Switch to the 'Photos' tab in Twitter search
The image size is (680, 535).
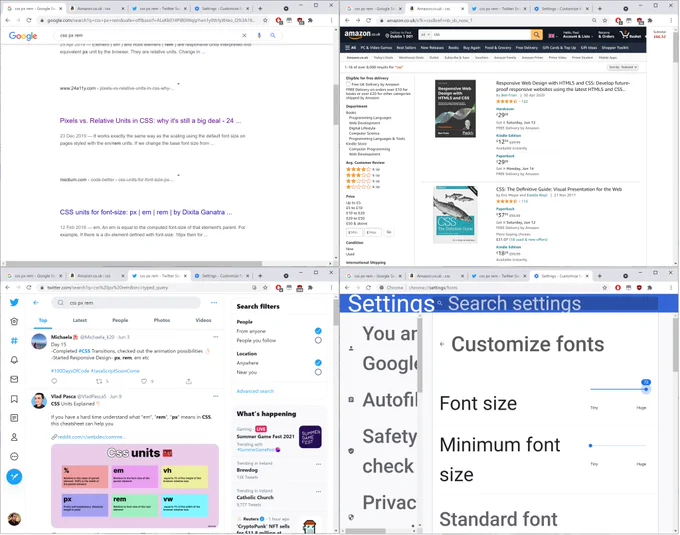point(162,320)
